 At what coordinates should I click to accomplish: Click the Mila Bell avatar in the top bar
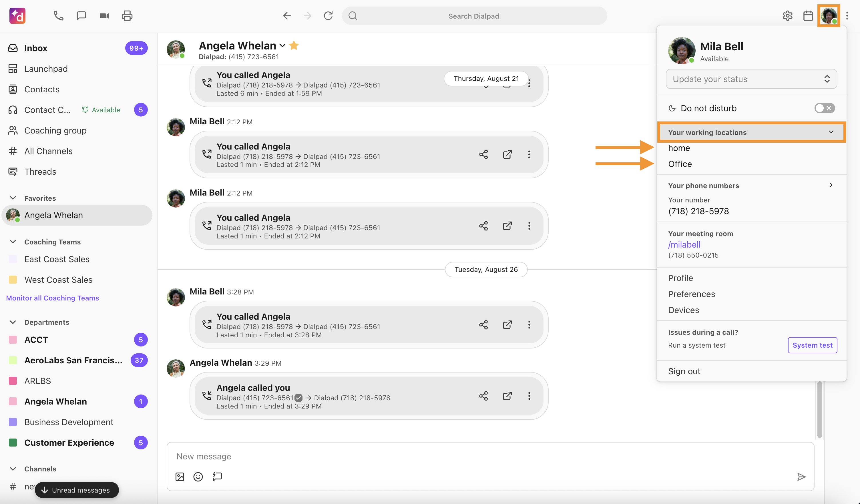coord(829,16)
